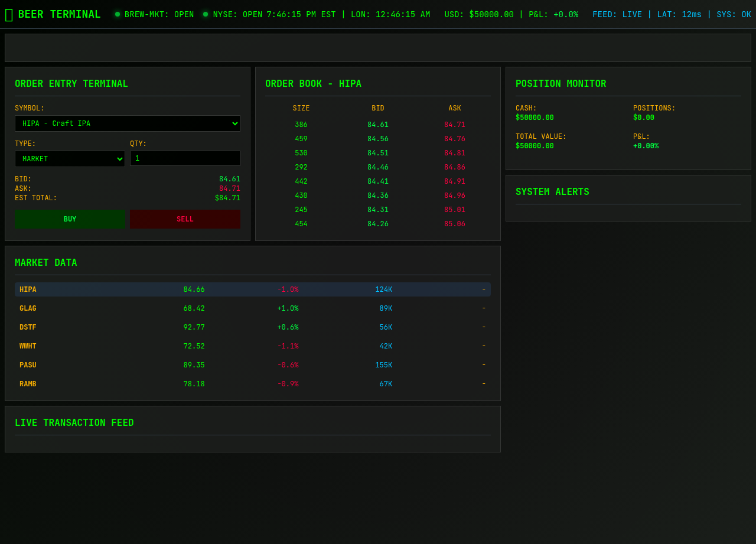Expand the order Type dropdown set to MARKET
This screenshot has width=756, height=544.
pos(70,159)
